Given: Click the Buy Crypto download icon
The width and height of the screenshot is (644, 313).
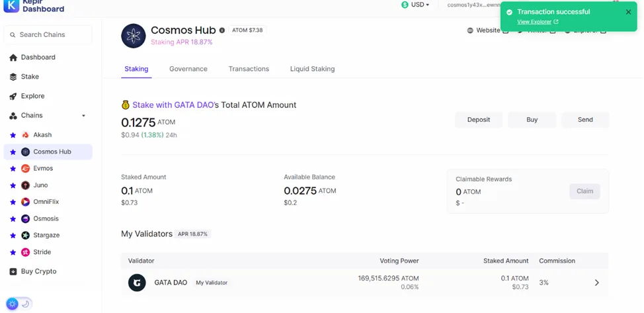Looking at the screenshot, I should point(13,271).
